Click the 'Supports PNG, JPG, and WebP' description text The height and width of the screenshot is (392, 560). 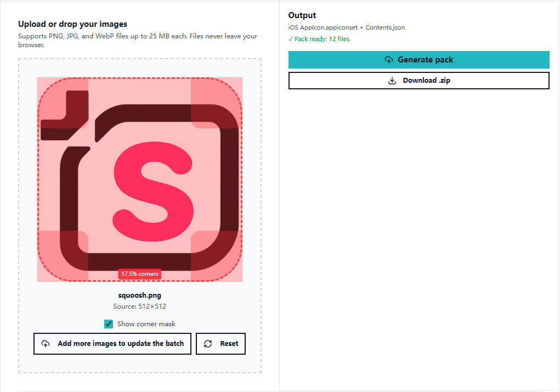click(x=137, y=36)
